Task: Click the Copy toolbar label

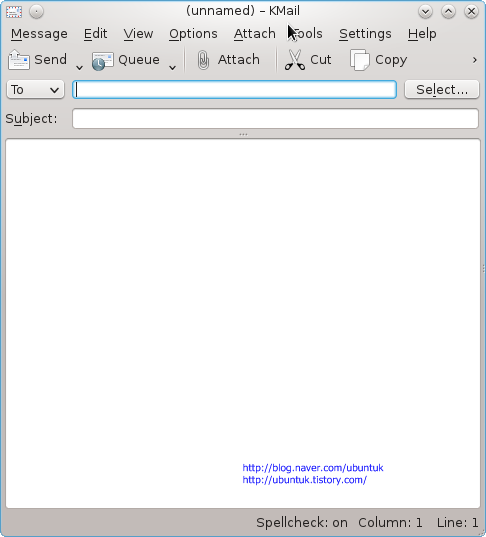Action: (391, 60)
